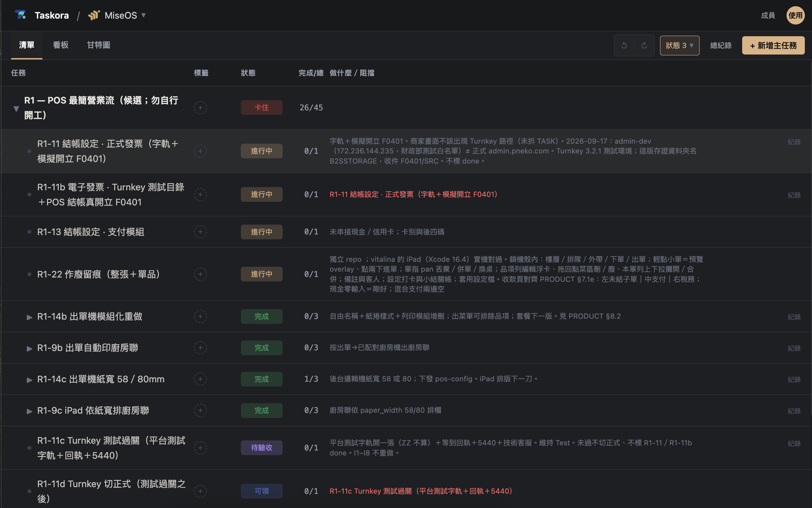Switch to the 清單 tab
The width and height of the screenshot is (812, 508).
[26, 45]
